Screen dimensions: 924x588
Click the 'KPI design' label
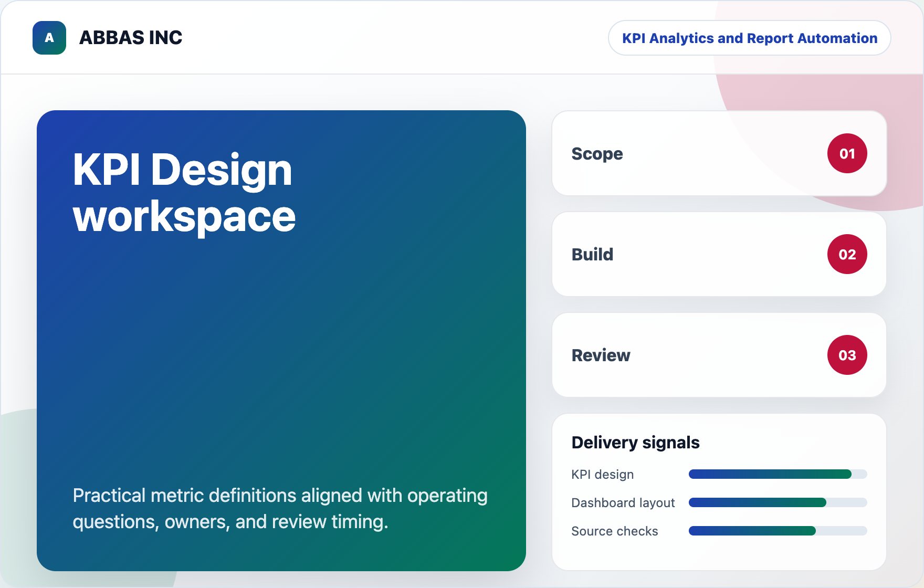[602, 474]
